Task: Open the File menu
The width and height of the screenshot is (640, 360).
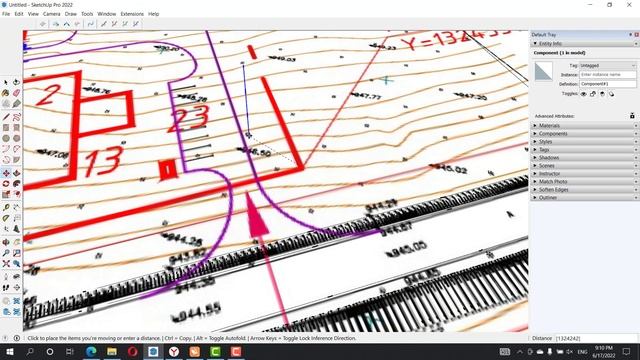Action: (x=6, y=14)
